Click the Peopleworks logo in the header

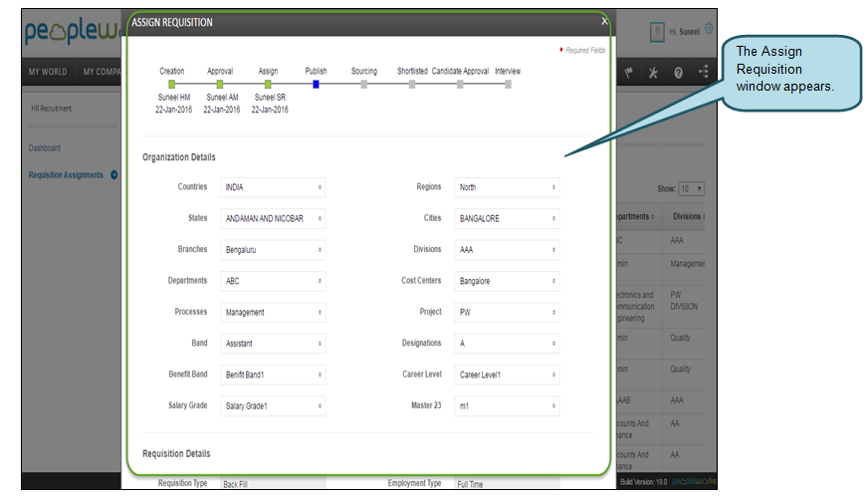tap(72, 32)
